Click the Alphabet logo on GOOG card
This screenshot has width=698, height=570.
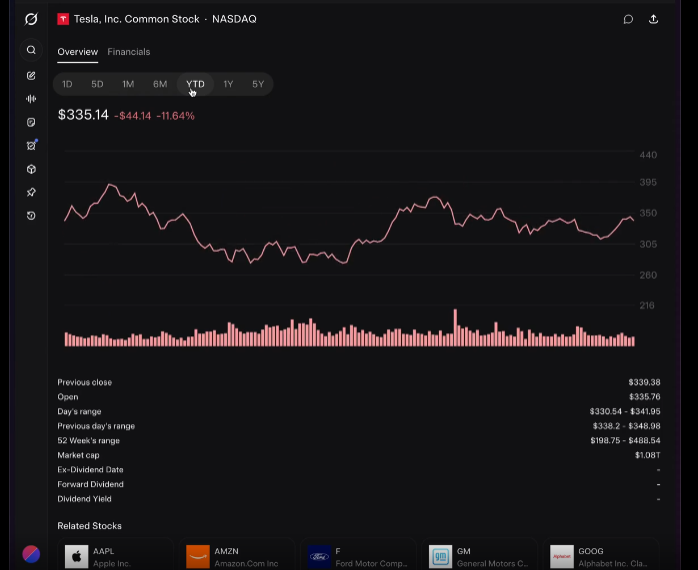coord(562,557)
